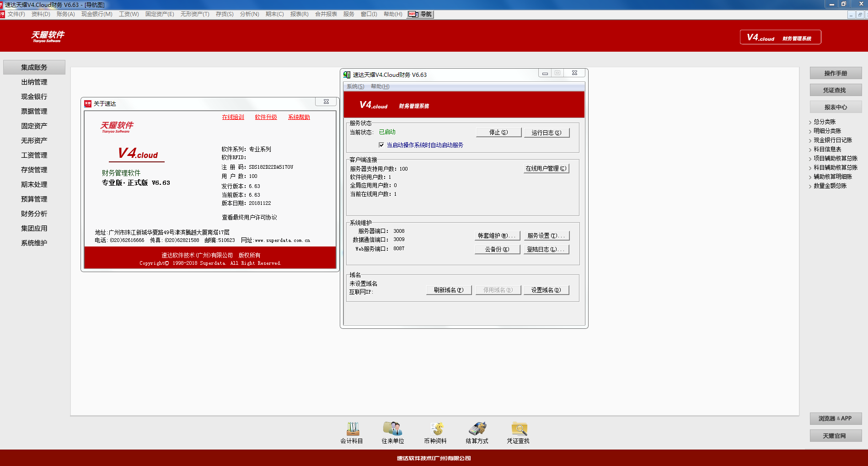Open the 固定资产(E) menu
Viewport: 868px width, 466px height.
point(159,14)
